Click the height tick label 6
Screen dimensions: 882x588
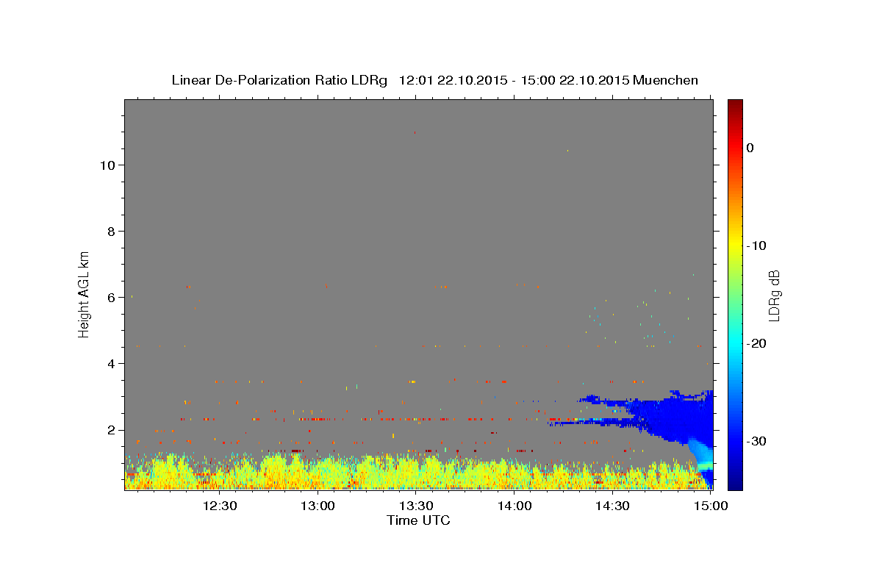click(x=110, y=298)
